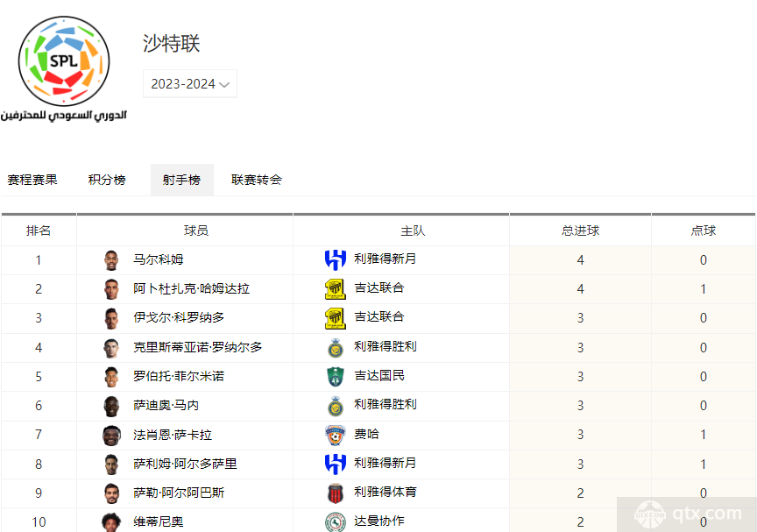This screenshot has width=757, height=532.
Task: Click the 萨勒·阿尔阿巴斯 player avatar
Action: pyautogui.click(x=111, y=493)
